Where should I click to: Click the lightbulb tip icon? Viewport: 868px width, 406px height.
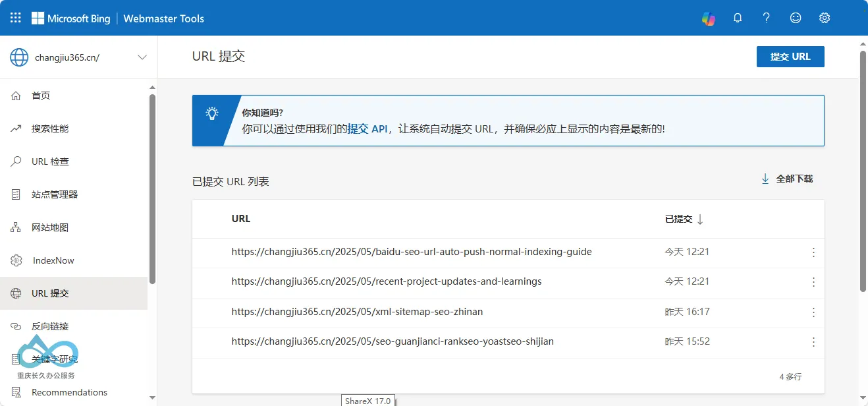click(x=211, y=113)
